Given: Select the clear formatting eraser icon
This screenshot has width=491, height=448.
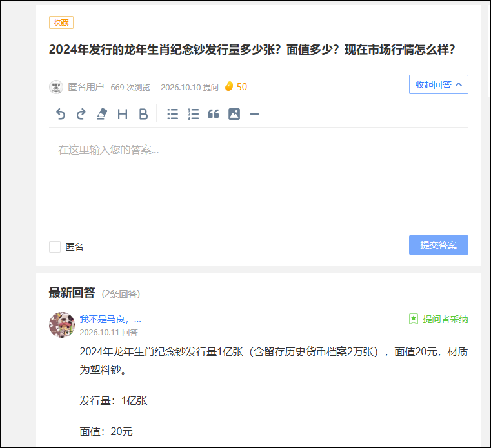Looking at the screenshot, I should click(x=102, y=114).
